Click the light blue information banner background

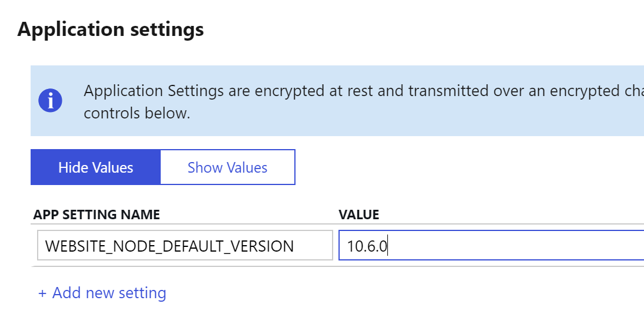[412, 127]
